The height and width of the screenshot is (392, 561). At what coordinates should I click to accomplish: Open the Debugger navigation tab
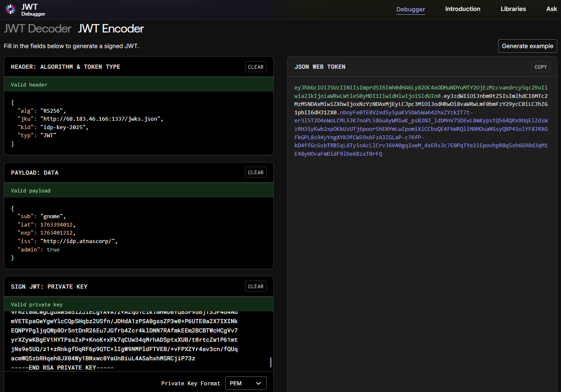(410, 9)
